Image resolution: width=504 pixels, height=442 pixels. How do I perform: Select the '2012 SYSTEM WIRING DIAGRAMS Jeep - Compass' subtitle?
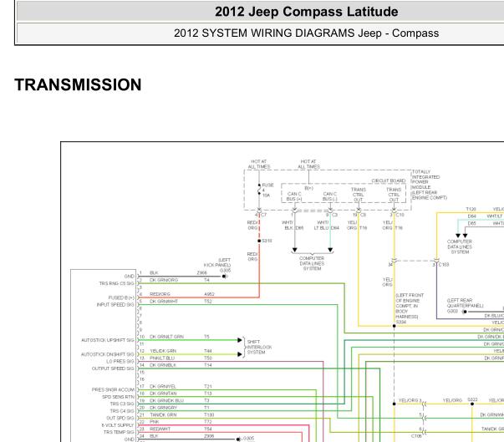[x=306, y=33]
